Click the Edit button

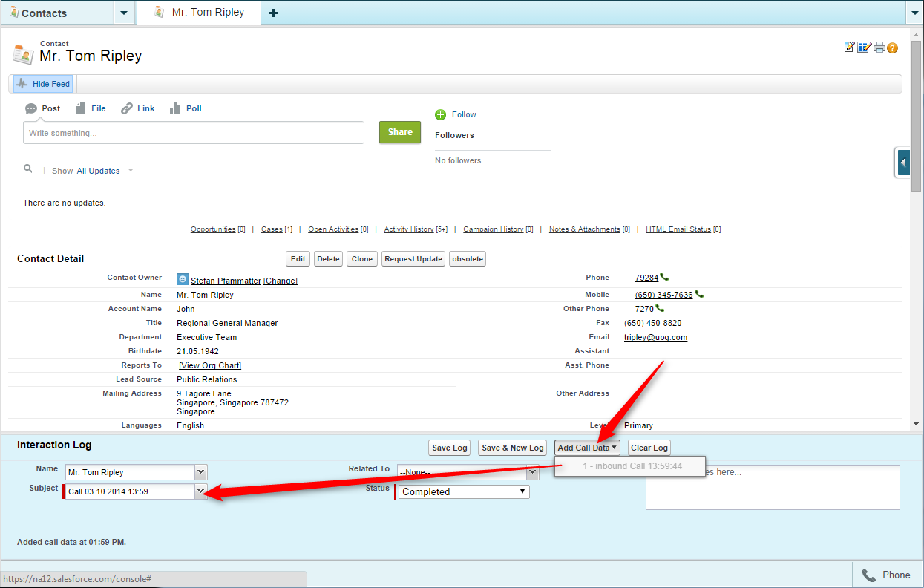298,259
